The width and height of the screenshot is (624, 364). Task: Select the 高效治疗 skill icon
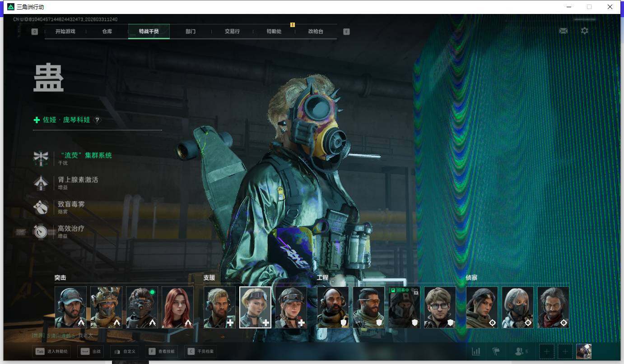(41, 231)
